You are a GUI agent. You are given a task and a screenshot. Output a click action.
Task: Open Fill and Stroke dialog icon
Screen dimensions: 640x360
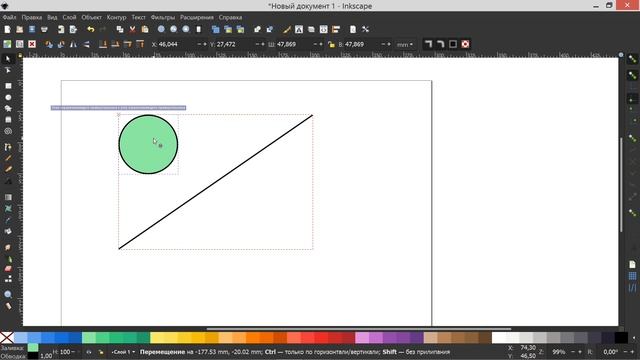pos(287,29)
